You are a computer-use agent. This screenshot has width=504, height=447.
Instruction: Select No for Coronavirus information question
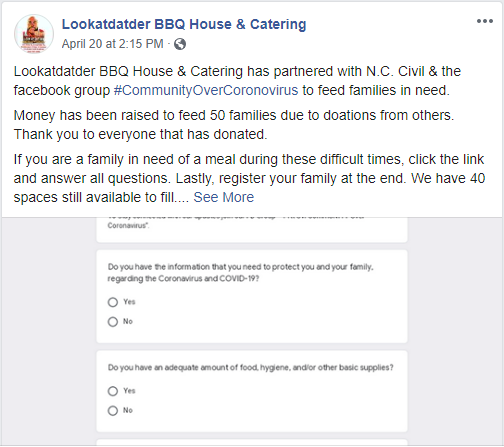113,322
